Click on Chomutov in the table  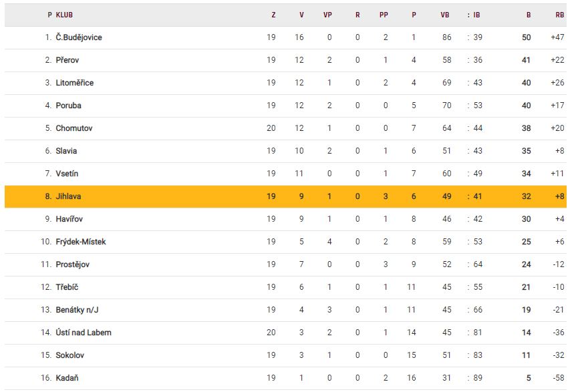coord(74,128)
